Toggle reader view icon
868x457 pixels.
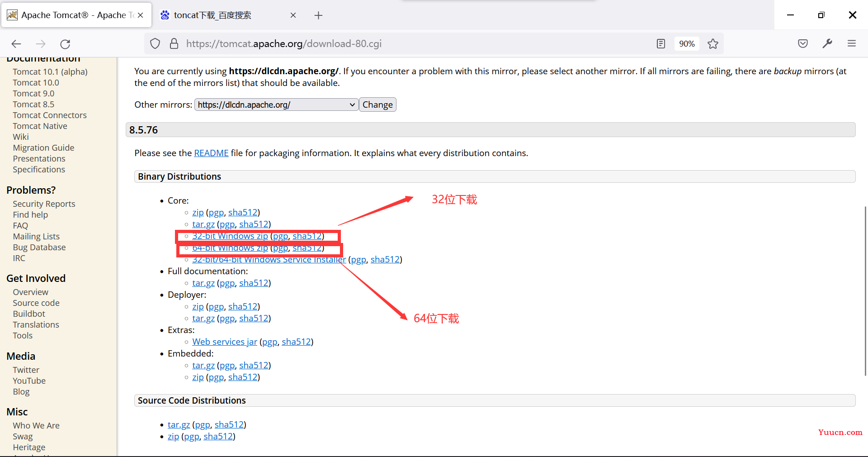coord(661,44)
